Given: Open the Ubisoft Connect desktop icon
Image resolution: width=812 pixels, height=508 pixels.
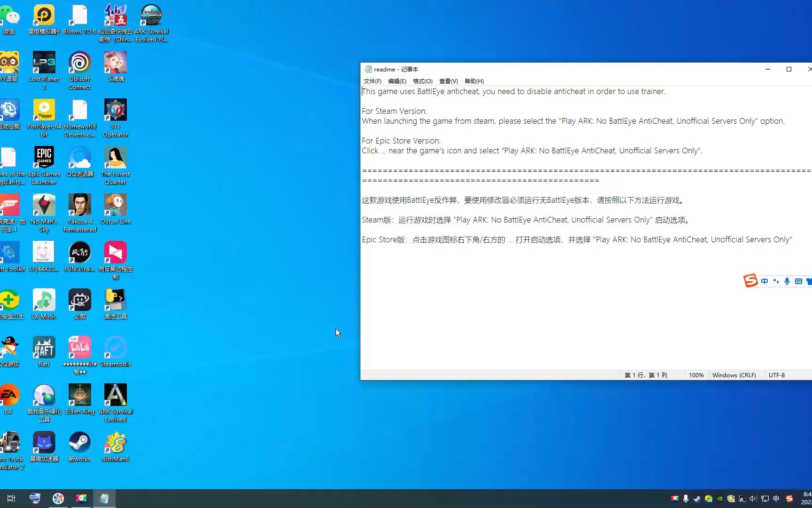Looking at the screenshot, I should [x=79, y=71].
